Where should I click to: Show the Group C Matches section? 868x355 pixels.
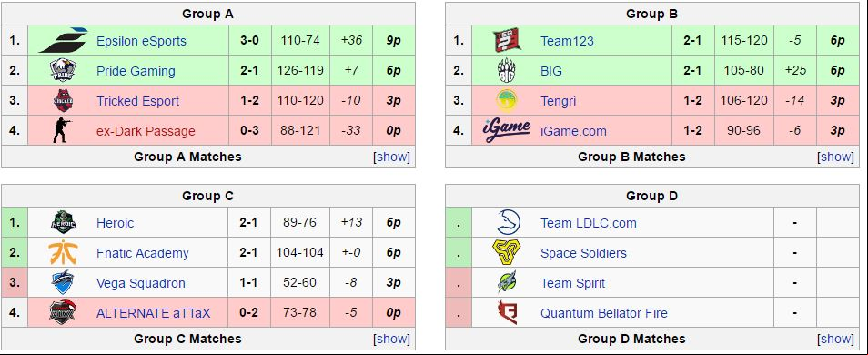click(x=392, y=339)
